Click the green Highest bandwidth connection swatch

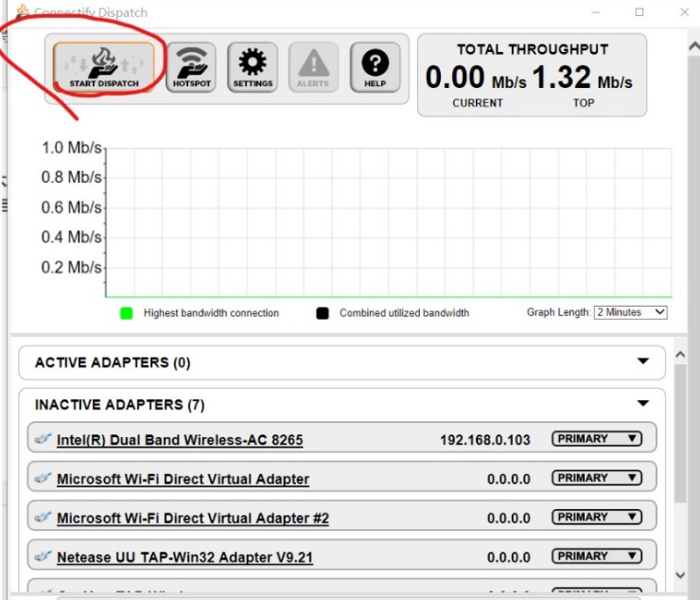[x=127, y=313]
